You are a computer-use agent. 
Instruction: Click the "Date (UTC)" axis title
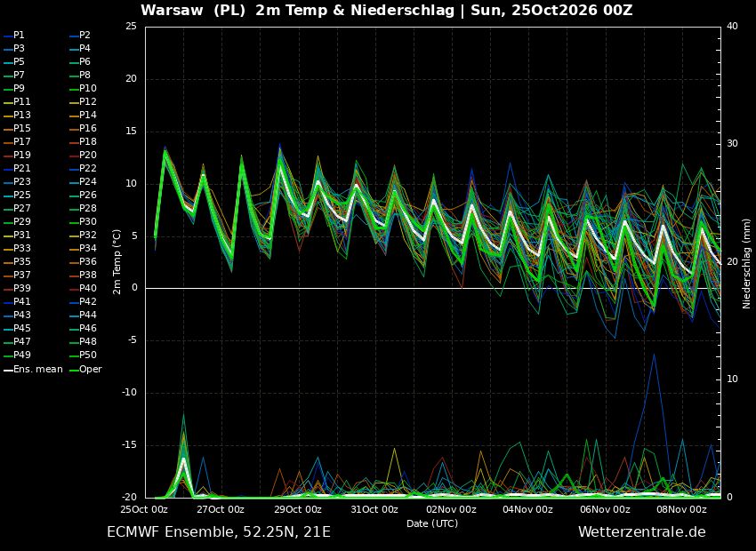[x=432, y=523]
